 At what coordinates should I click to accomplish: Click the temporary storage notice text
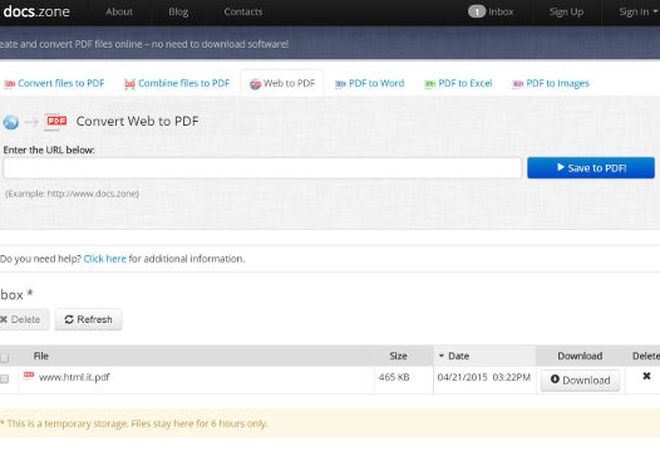coord(134,424)
